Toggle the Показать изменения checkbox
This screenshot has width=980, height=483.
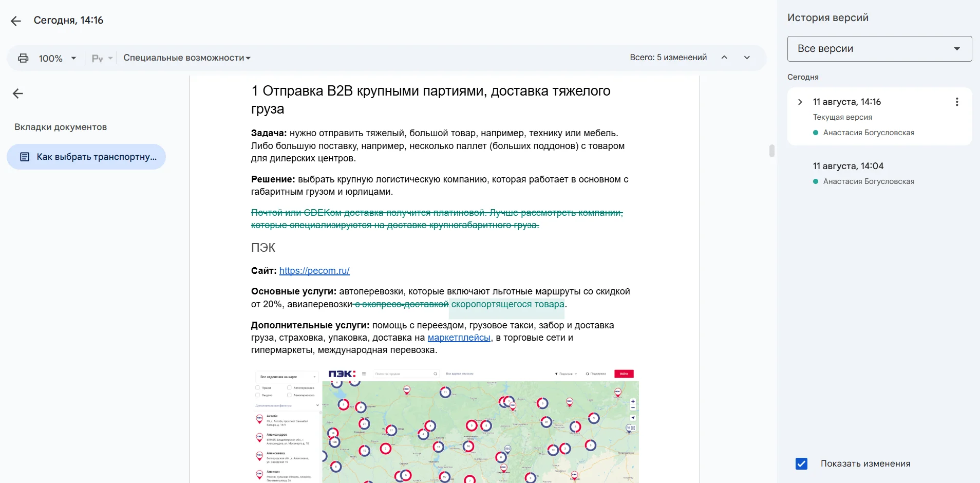[x=801, y=463]
